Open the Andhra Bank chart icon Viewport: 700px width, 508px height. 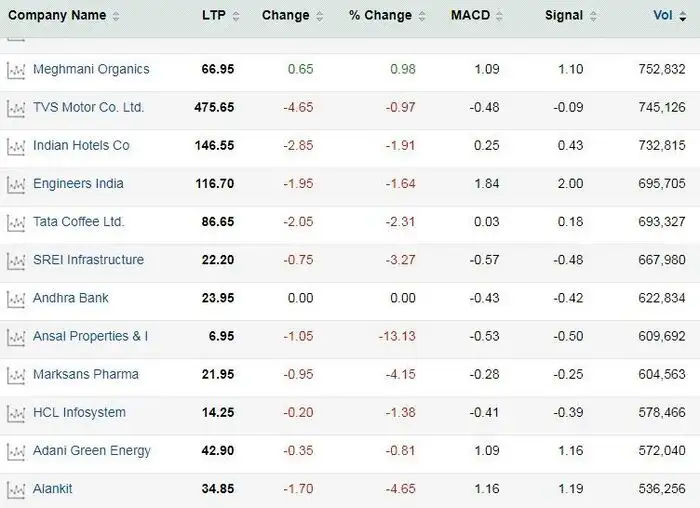click(15, 298)
